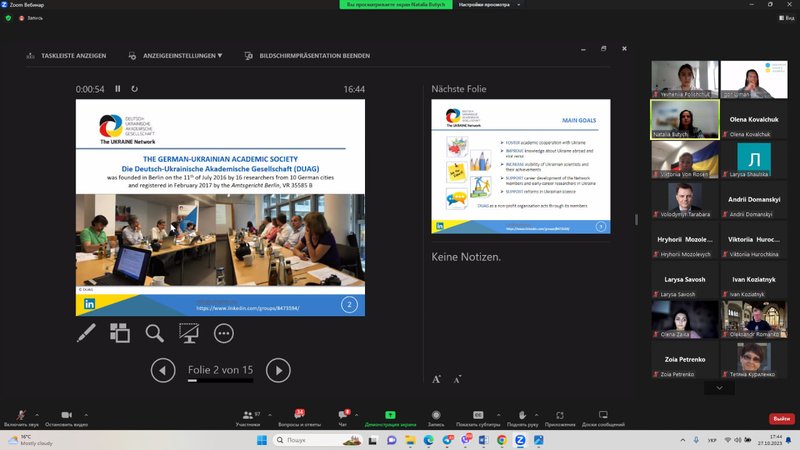Open View options dropdown at top
800x450 pixels.
click(x=489, y=5)
